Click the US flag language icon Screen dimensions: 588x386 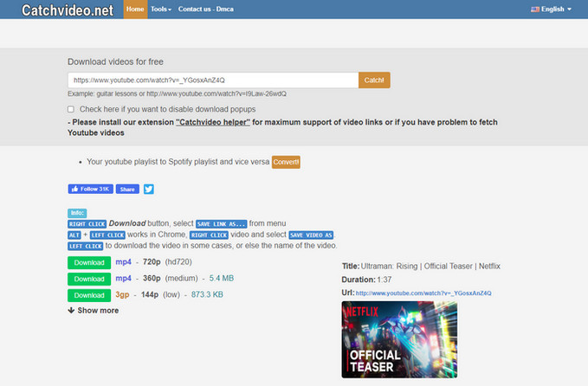pos(535,10)
